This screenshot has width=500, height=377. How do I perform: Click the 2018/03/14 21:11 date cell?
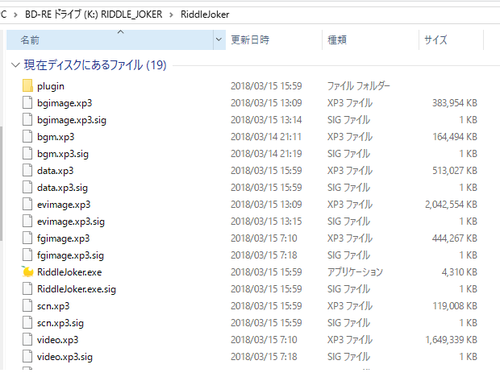click(x=266, y=137)
